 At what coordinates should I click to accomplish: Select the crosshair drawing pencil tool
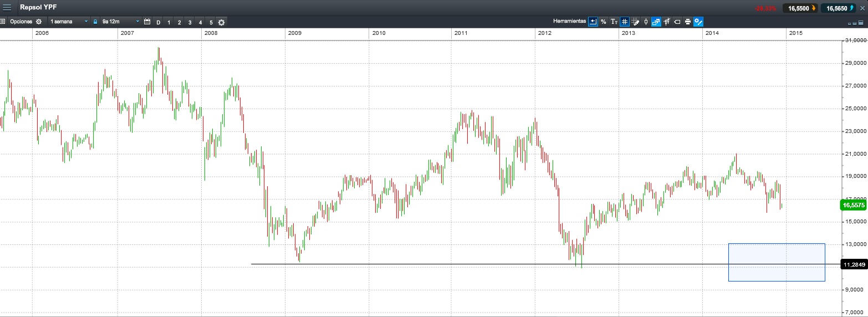coord(635,22)
